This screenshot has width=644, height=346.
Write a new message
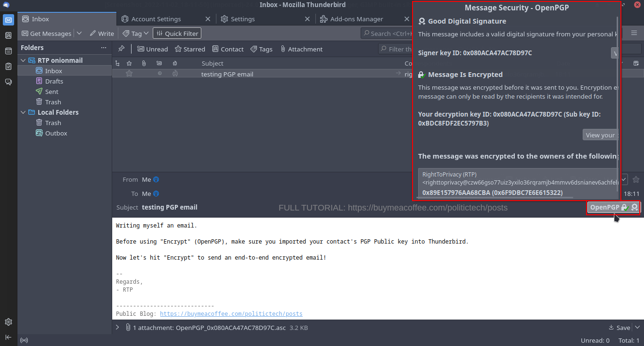coord(101,34)
